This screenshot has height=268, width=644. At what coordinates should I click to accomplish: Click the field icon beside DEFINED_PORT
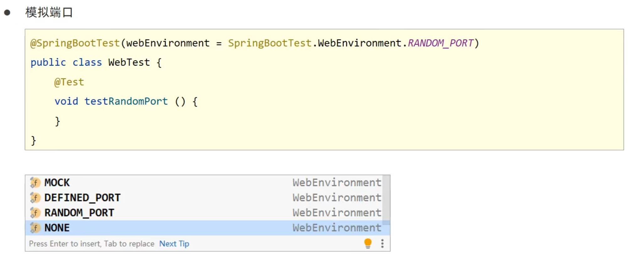(x=35, y=198)
